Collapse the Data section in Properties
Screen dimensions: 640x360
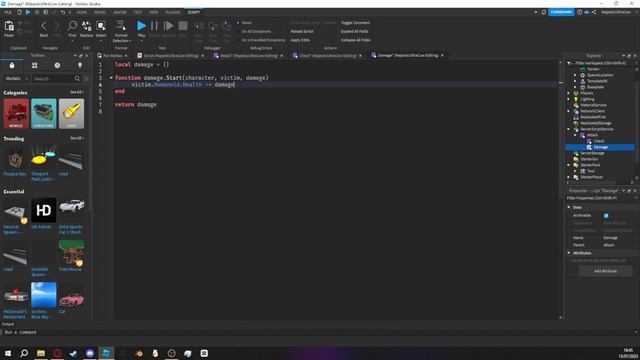569,207
